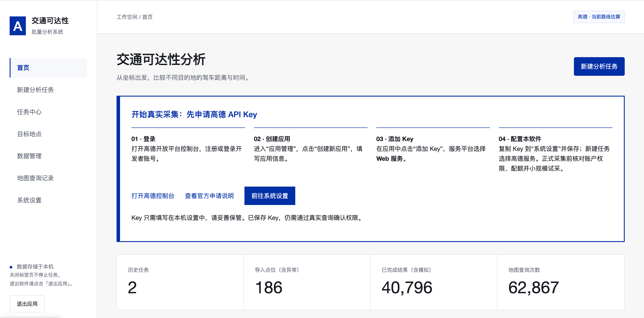Viewport: 644px width, 318px height.
Task: Click the 高德 · 当前路线估算 badge
Action: (x=599, y=17)
